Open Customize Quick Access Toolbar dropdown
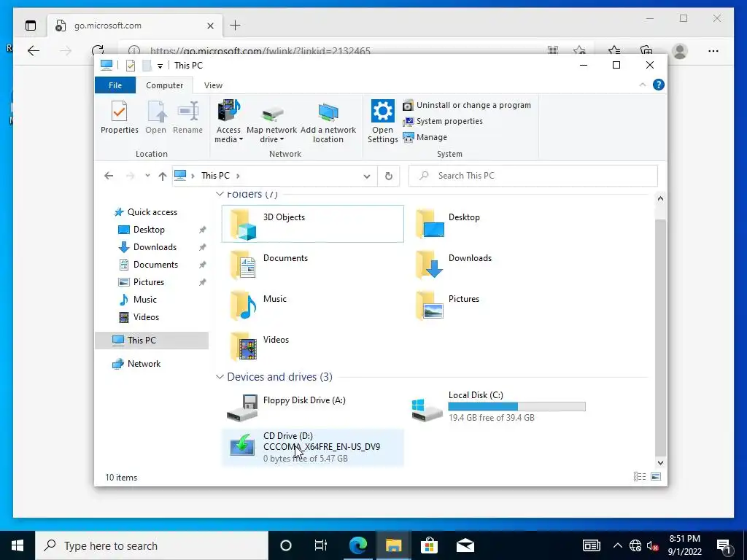747x560 pixels. (x=160, y=66)
